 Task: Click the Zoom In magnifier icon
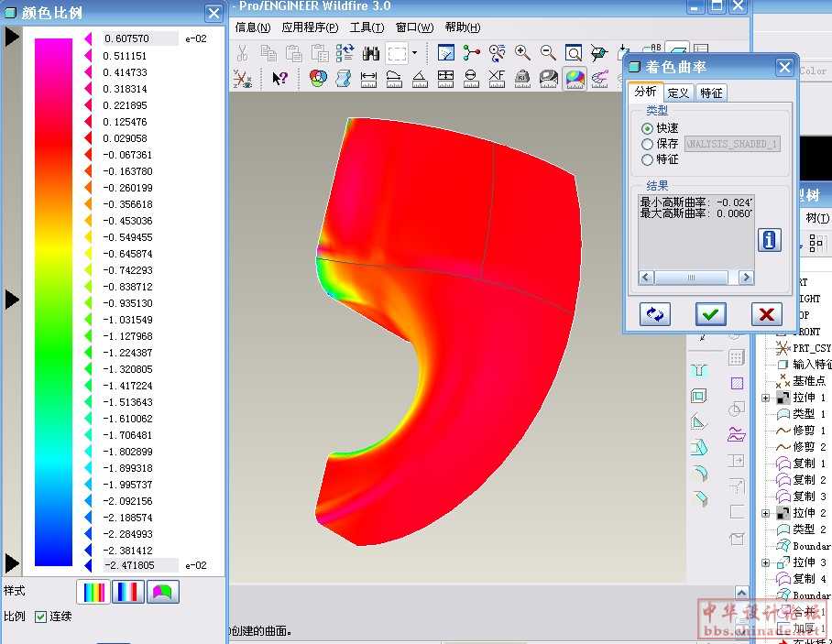(522, 53)
